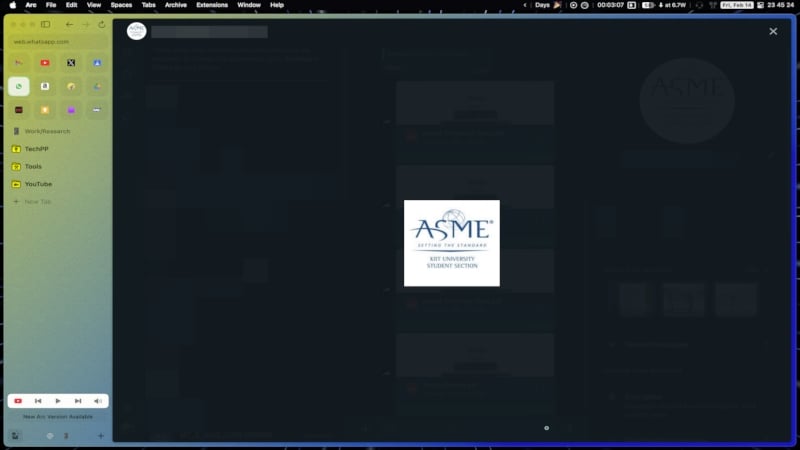Screen dimensions: 800x450
Task: Skip to next track in mini player
Action: click(78, 401)
